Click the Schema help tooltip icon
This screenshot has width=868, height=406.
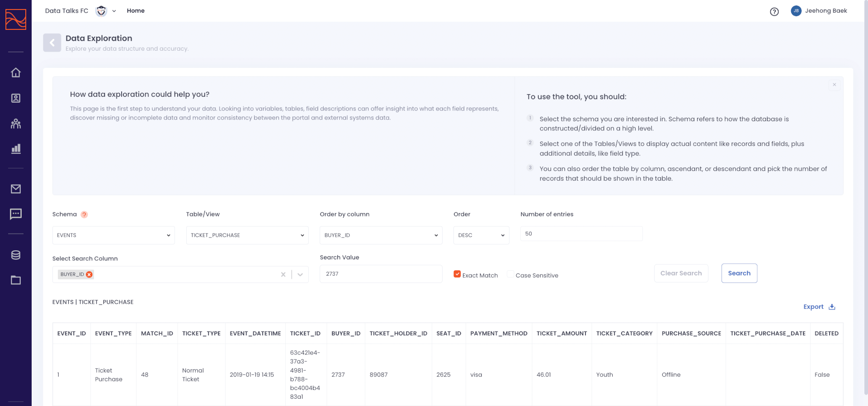point(84,215)
